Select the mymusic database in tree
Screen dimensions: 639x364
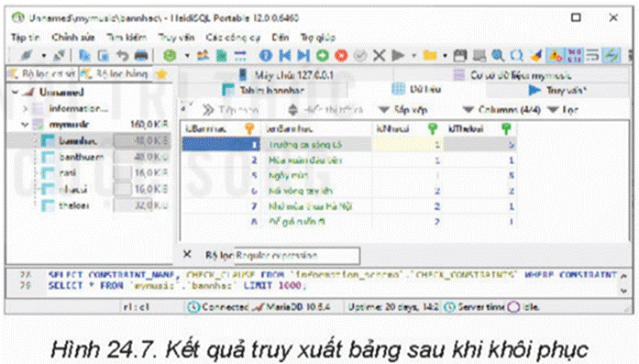[69, 125]
